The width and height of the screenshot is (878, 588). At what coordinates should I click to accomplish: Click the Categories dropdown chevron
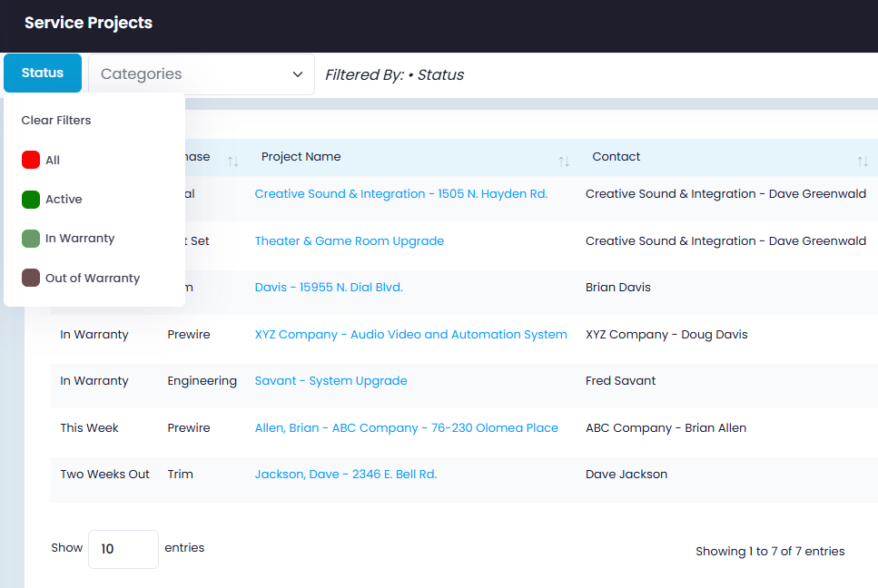coord(298,74)
